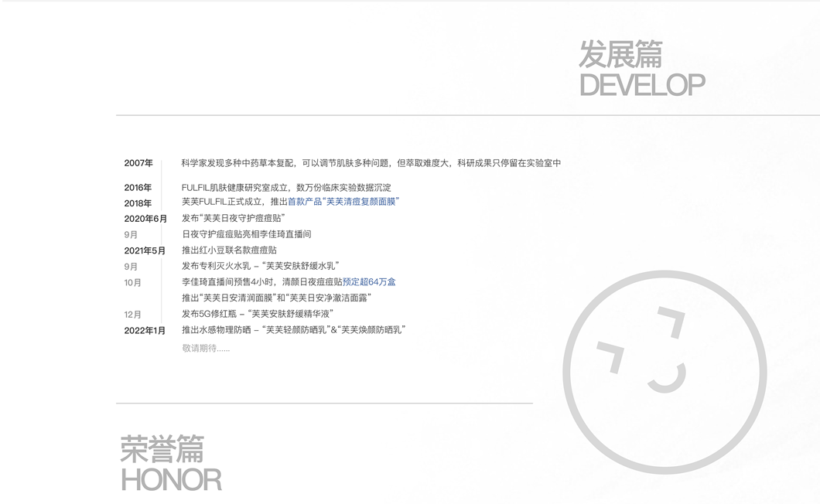
Task: Click the FULFIL肌肤健康研究室成立 line
Action: pyautogui.click(x=286, y=188)
